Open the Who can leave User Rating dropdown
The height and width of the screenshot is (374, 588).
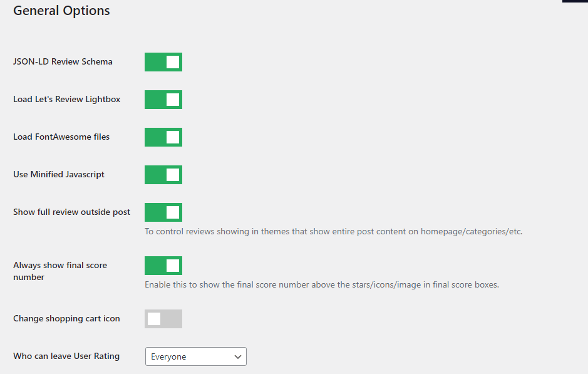(x=195, y=356)
